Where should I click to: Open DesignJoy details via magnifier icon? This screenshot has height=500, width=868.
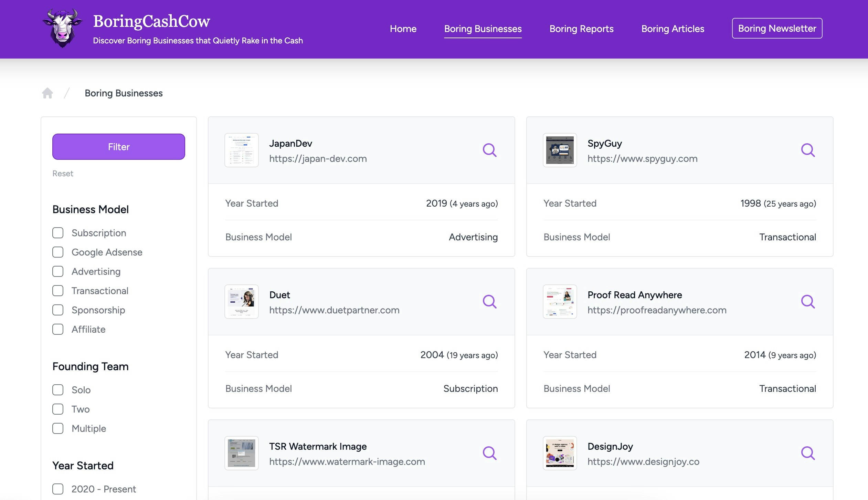pos(808,453)
